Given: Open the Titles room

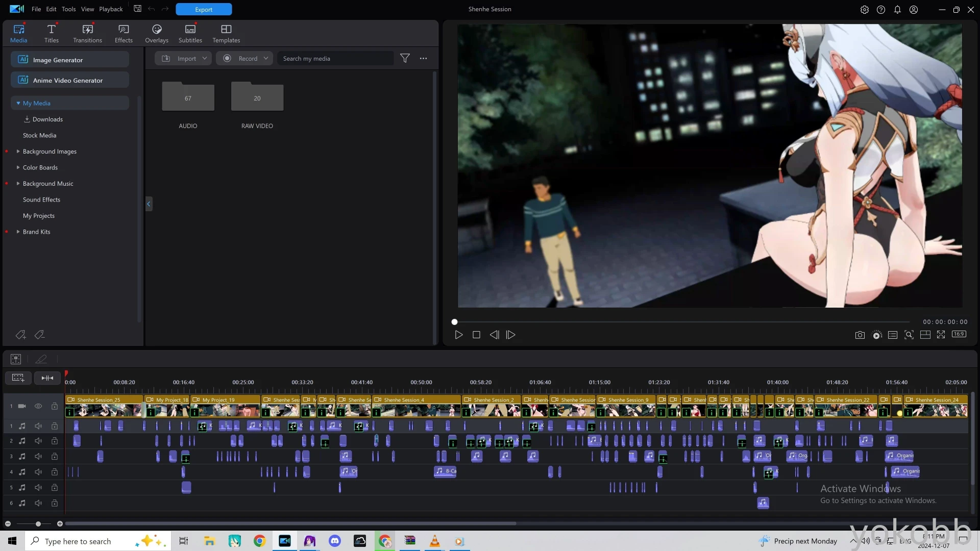Looking at the screenshot, I should coord(51,33).
